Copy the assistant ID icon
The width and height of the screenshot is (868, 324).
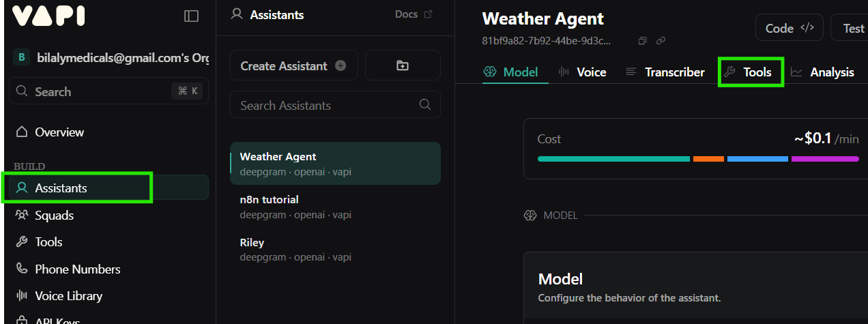click(642, 41)
